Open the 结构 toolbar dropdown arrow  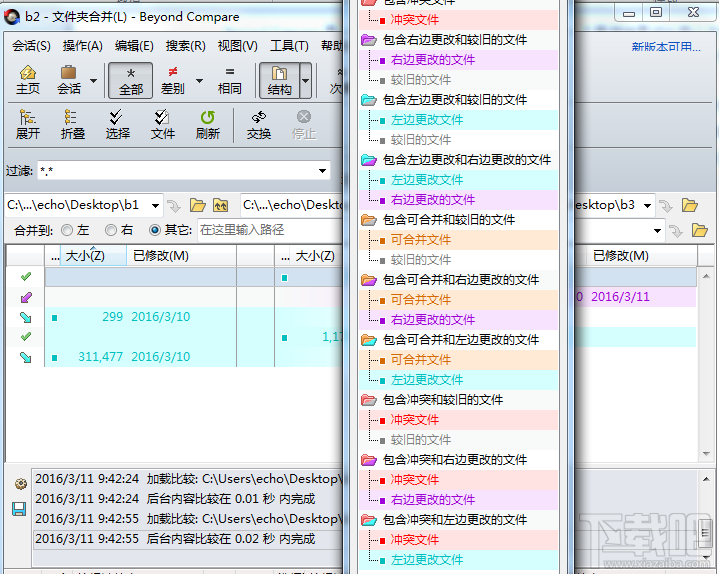pyautogui.click(x=305, y=80)
